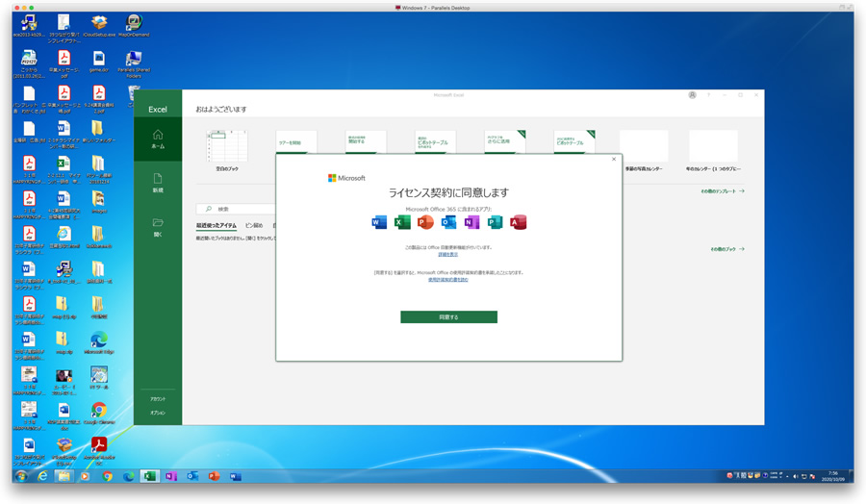Choose the yearly calendar template thumbnail

click(713, 146)
